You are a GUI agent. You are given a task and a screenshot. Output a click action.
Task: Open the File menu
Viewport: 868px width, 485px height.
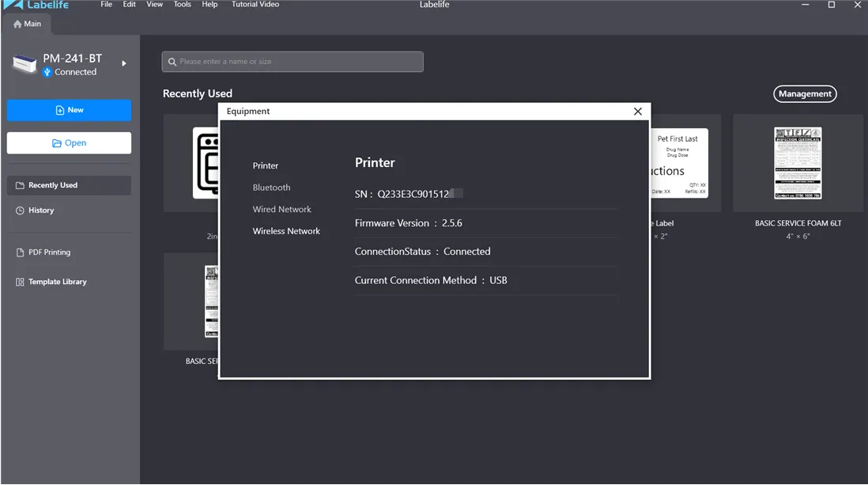pyautogui.click(x=106, y=5)
